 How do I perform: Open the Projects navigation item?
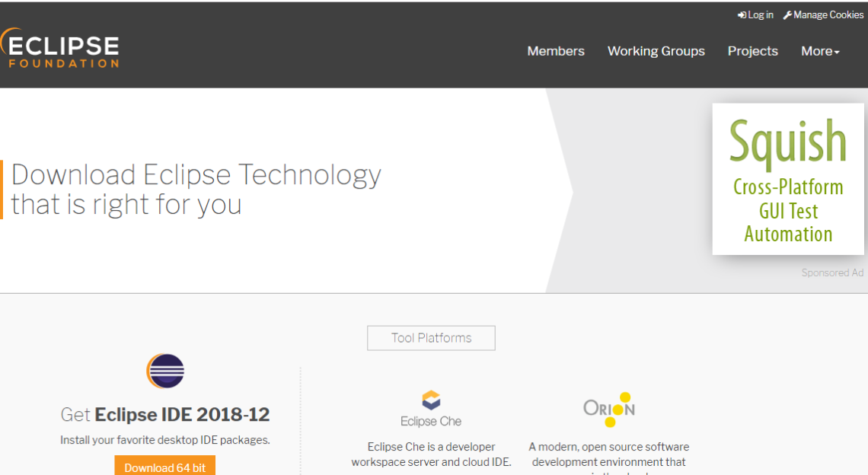click(x=752, y=51)
